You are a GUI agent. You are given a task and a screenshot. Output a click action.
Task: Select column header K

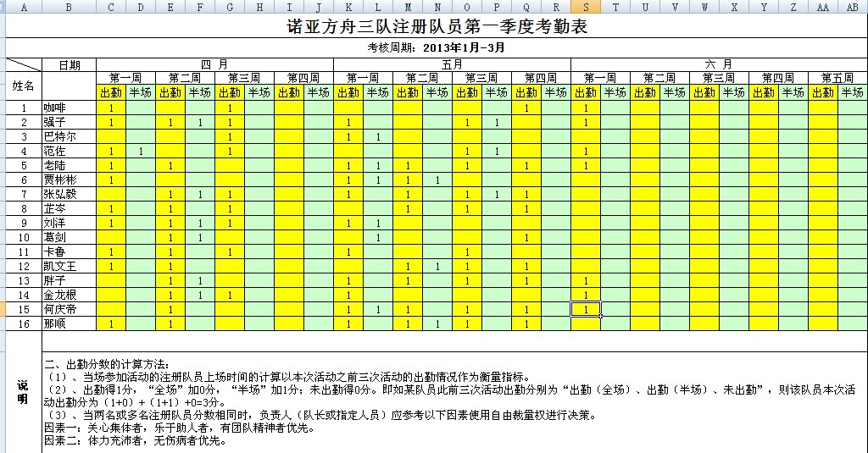coord(348,7)
